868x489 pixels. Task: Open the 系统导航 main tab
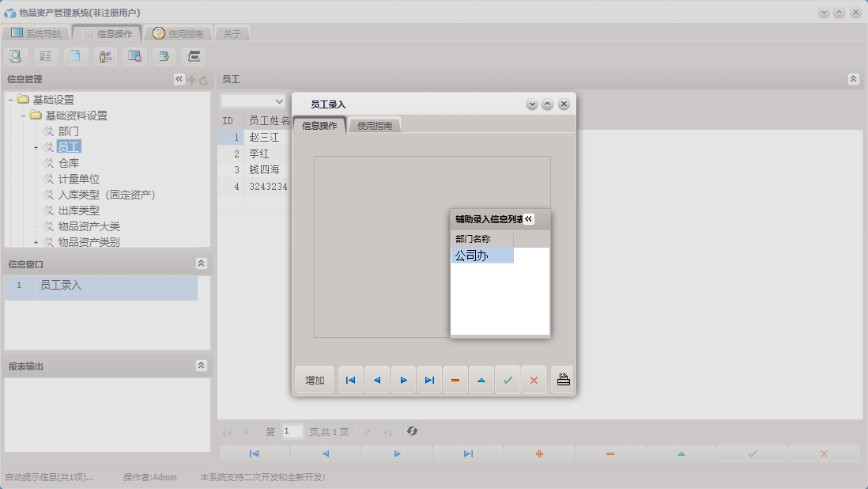(x=36, y=33)
